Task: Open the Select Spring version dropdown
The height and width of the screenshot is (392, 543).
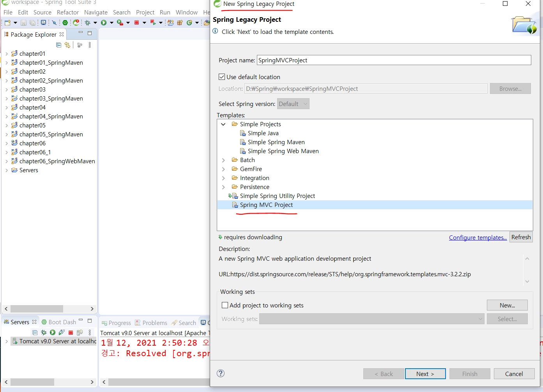Action: pyautogui.click(x=293, y=104)
